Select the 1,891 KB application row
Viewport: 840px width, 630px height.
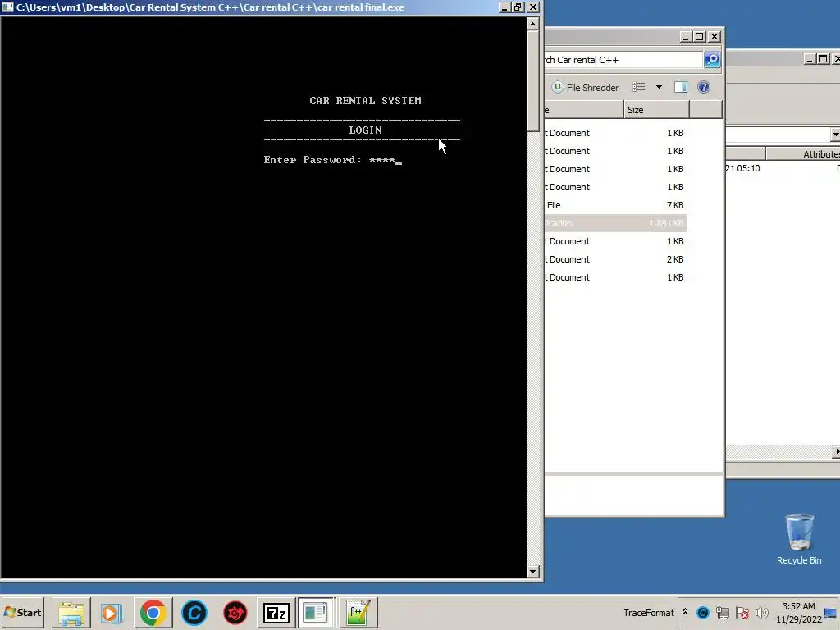click(x=615, y=223)
